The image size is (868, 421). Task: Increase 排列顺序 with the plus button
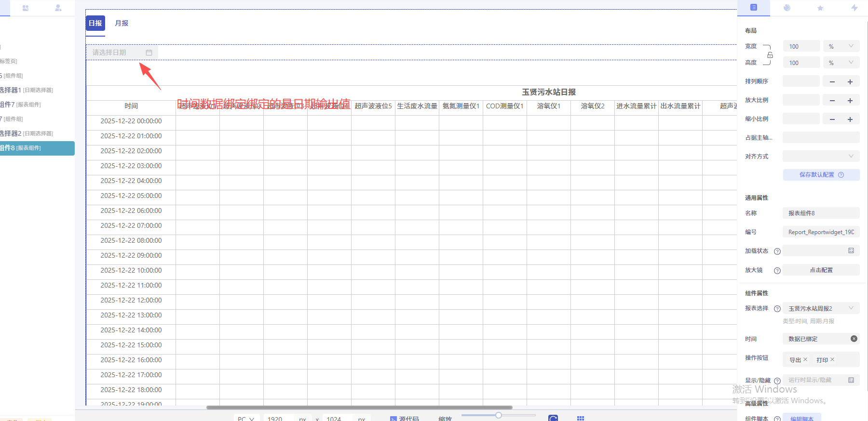850,82
